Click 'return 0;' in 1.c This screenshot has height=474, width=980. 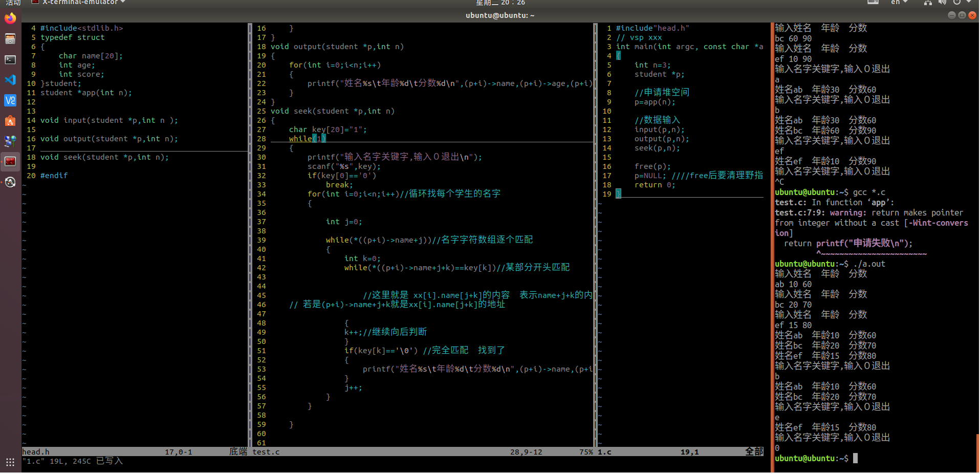655,185
